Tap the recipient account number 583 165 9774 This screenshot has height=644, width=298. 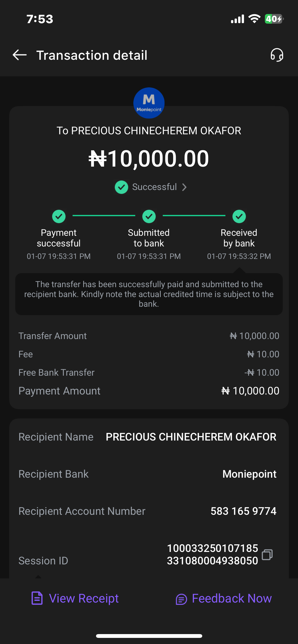tap(243, 511)
